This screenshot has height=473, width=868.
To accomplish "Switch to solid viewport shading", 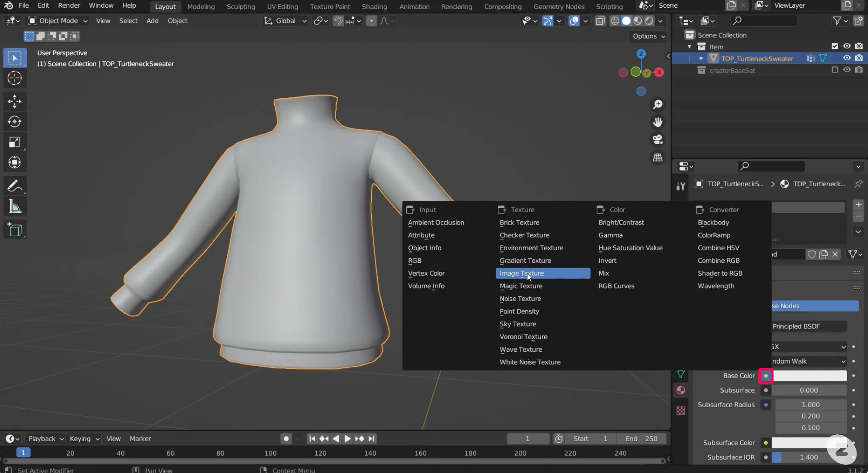I will 626,21.
